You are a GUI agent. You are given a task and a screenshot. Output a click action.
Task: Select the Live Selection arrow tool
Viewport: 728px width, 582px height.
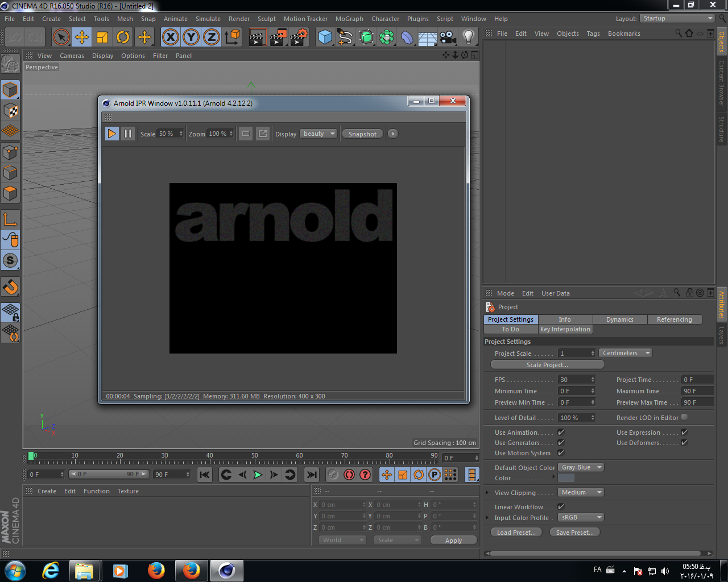click(61, 38)
